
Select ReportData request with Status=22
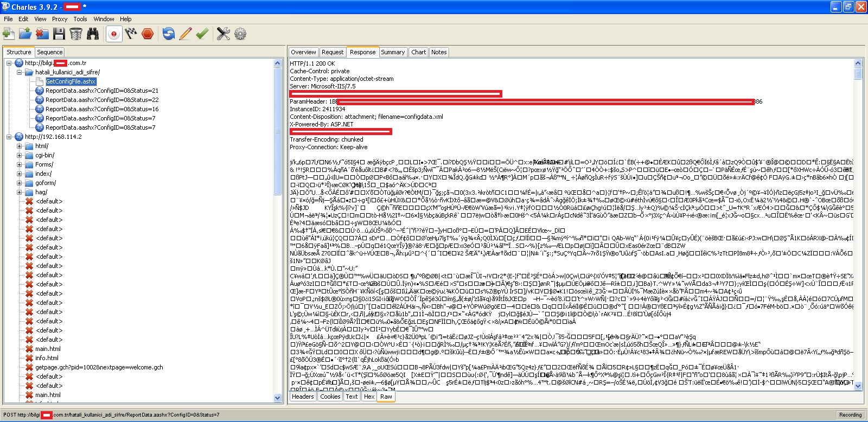[x=102, y=100]
